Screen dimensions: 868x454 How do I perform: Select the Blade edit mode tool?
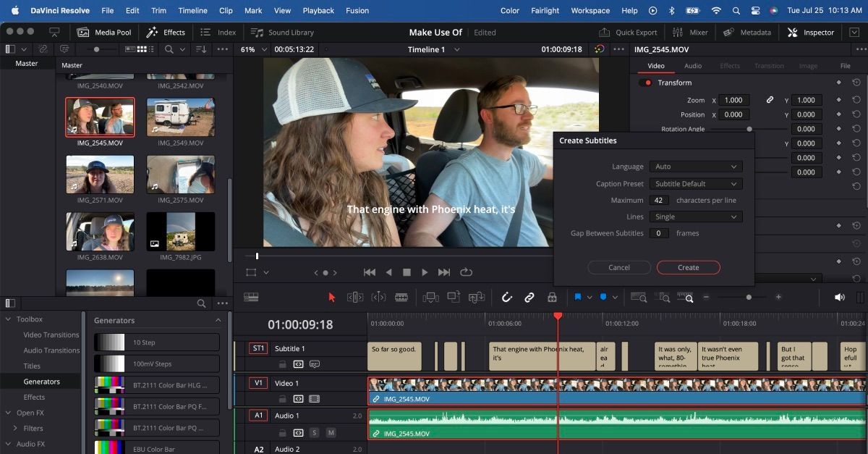[x=401, y=297]
